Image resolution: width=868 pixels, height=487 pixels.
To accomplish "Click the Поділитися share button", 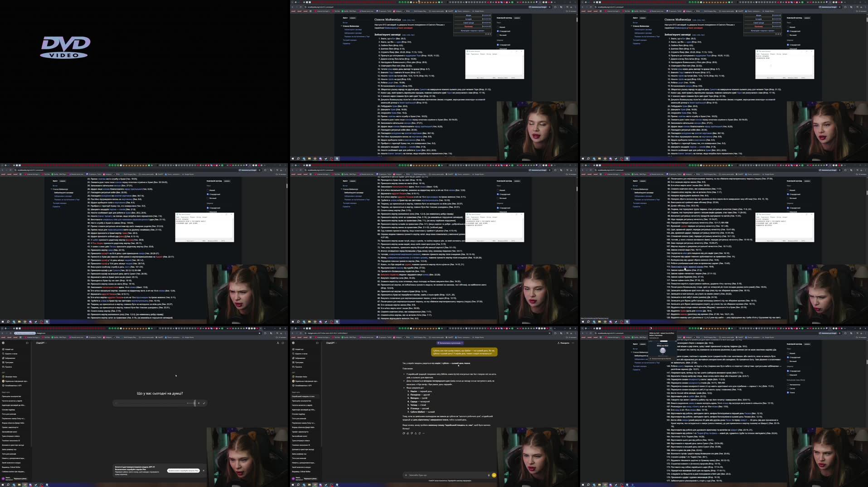I will 565,343.
